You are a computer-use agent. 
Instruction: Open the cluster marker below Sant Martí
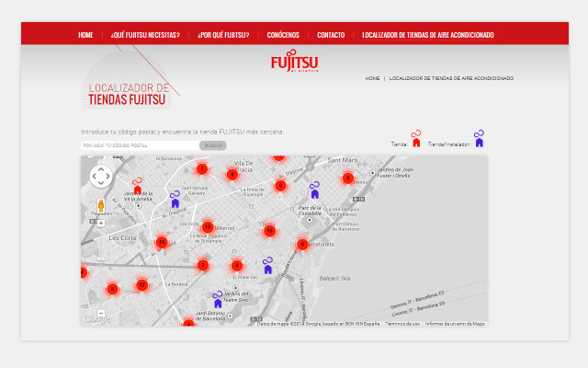click(x=347, y=178)
